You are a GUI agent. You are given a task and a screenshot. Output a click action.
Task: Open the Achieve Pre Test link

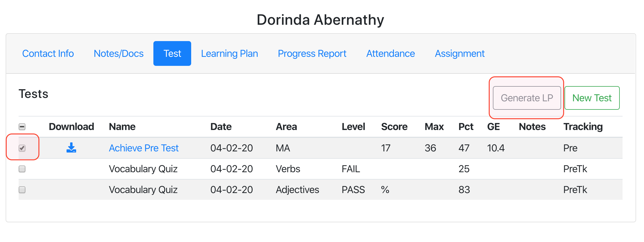pyautogui.click(x=144, y=148)
